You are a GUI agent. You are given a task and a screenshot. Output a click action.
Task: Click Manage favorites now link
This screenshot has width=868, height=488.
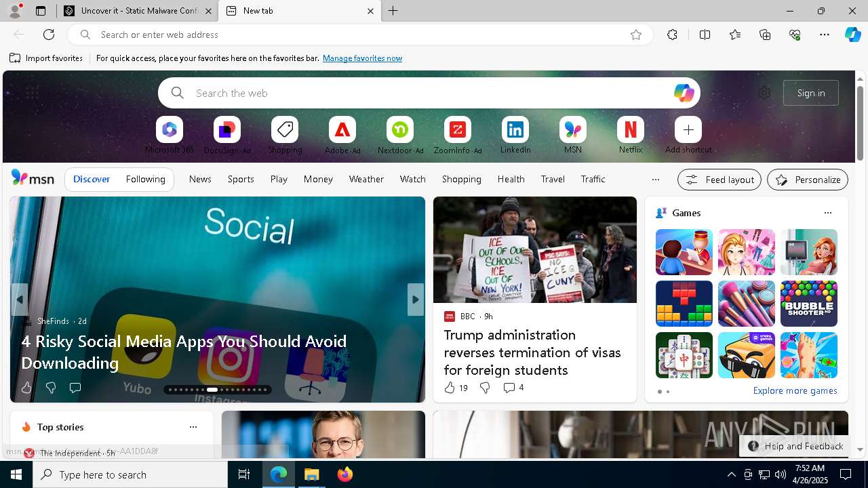[362, 58]
